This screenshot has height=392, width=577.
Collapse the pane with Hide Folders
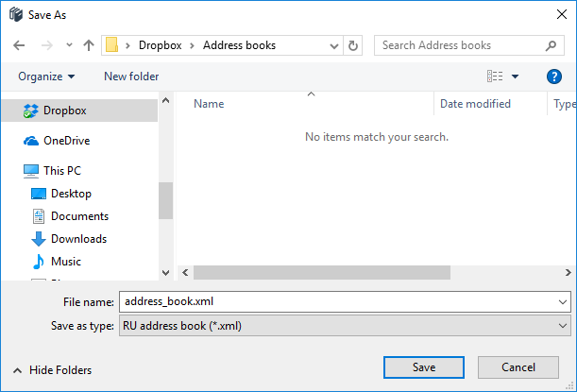pyautogui.click(x=53, y=370)
